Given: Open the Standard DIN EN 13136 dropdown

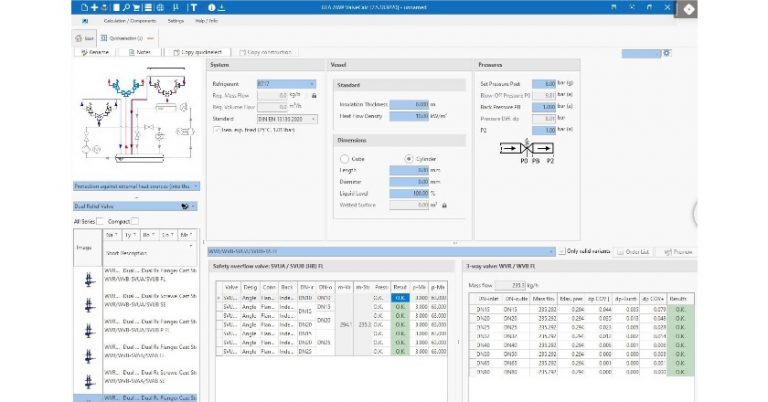Looking at the screenshot, I should (x=286, y=117).
